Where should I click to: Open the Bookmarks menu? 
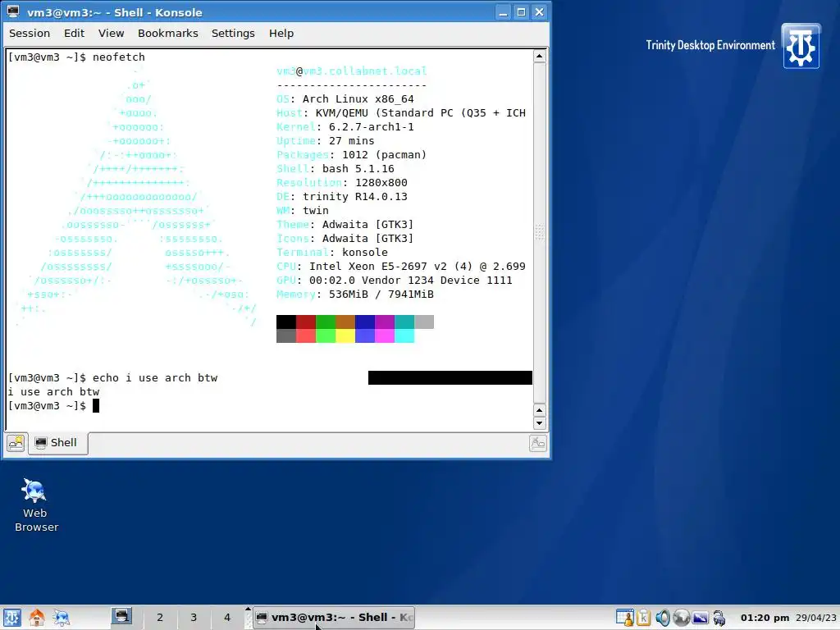point(167,33)
